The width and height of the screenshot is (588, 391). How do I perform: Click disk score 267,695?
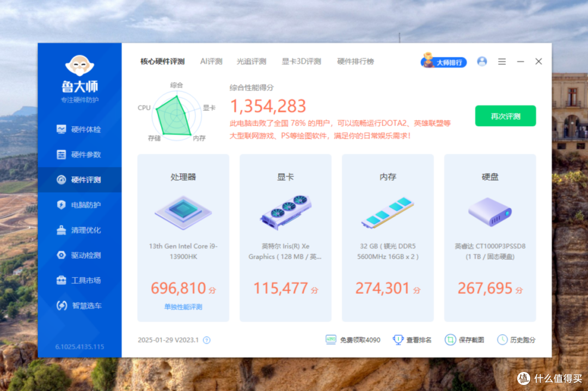[485, 289]
